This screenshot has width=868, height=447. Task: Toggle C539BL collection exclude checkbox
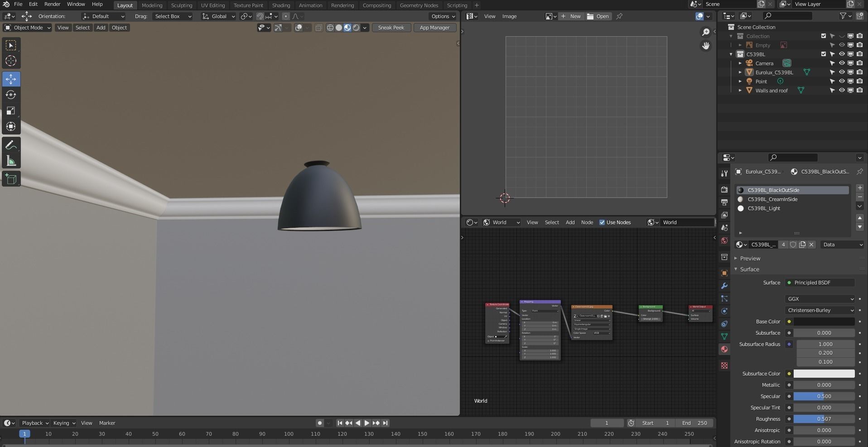(824, 54)
